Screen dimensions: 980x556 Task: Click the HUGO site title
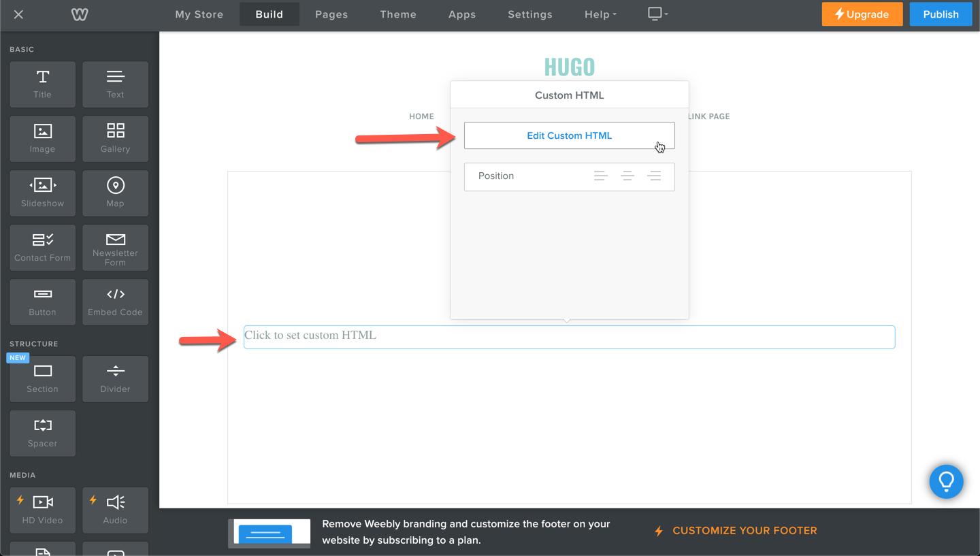pos(570,67)
